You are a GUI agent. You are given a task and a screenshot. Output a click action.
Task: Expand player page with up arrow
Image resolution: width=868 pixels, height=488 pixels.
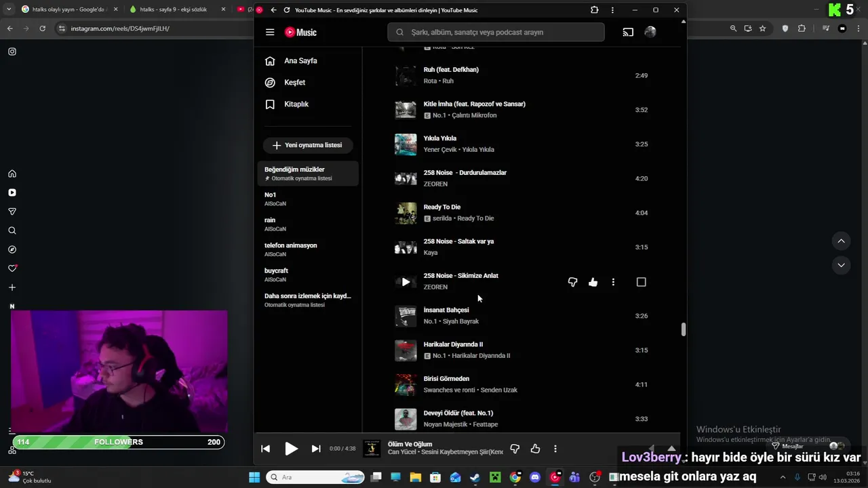(x=671, y=449)
